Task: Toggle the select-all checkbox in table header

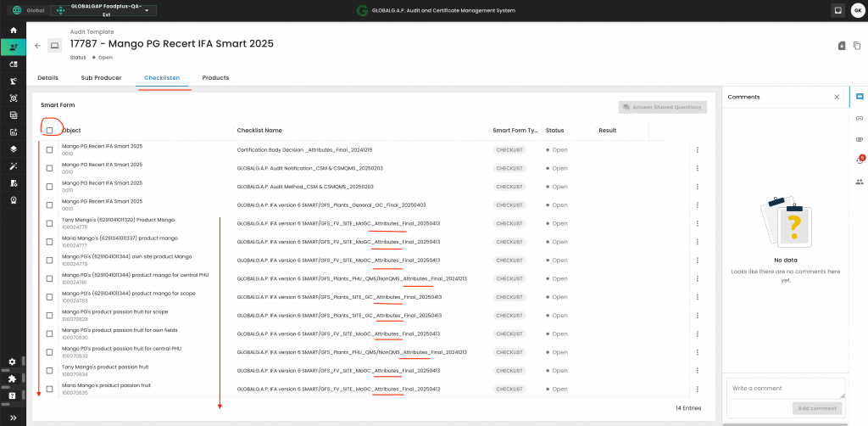Action: point(49,131)
